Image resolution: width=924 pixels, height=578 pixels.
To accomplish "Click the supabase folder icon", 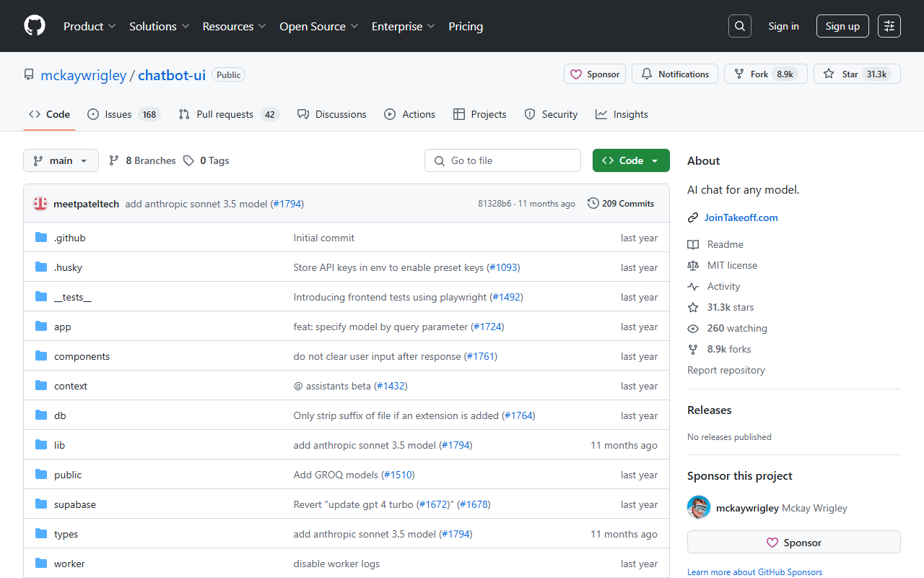I will pyautogui.click(x=41, y=504).
